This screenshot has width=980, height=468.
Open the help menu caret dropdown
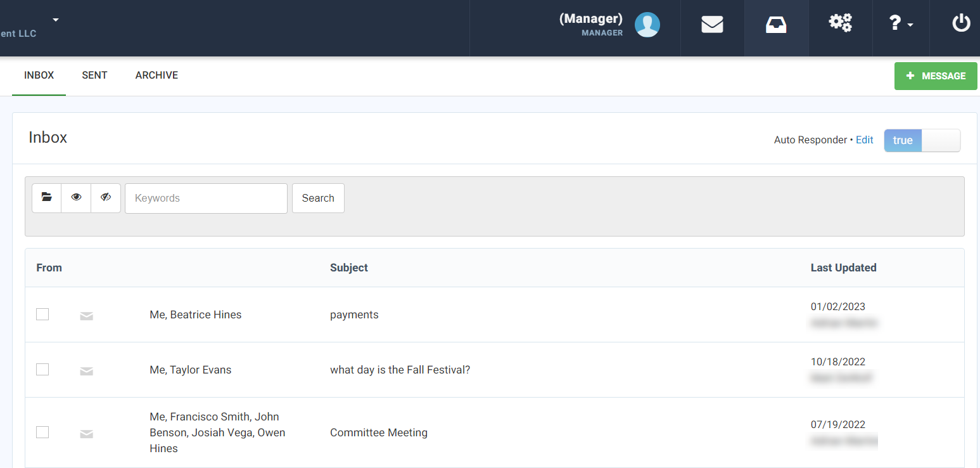point(910,25)
